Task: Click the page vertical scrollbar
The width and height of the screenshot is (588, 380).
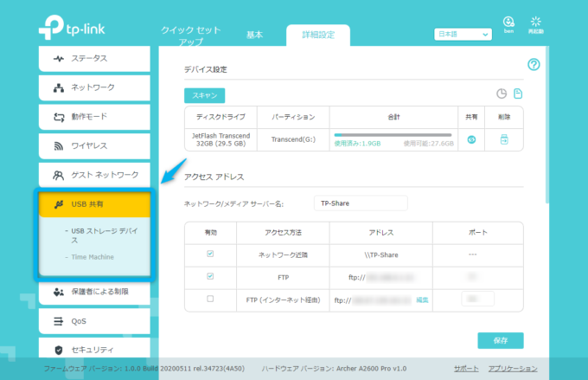Action: pos(547,124)
